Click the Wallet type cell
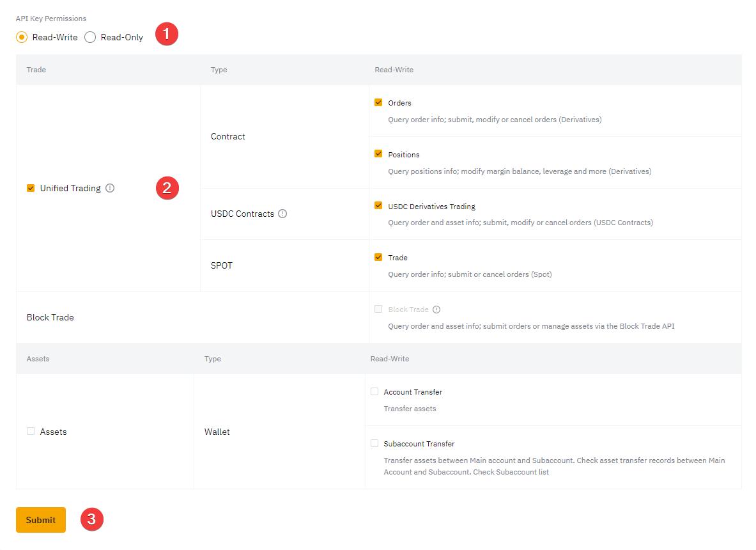This screenshot has height=550, width=756. pos(217,432)
